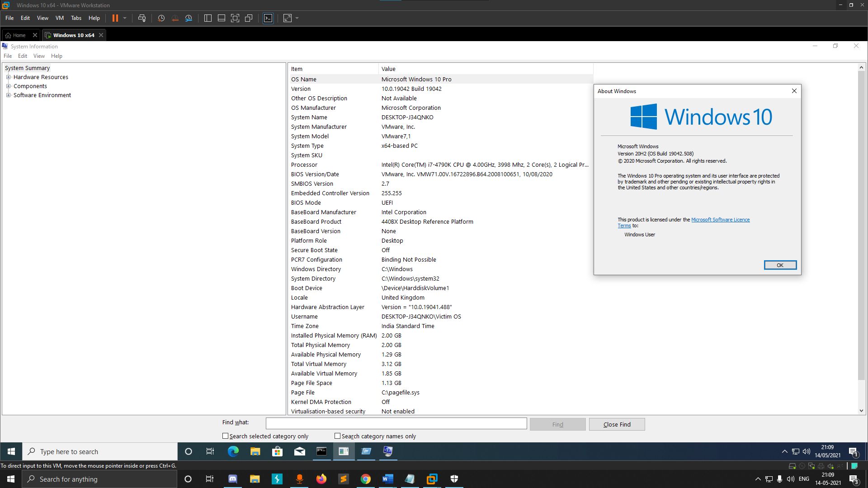Open Mail app in guest taskbar
Viewport: 868px width, 488px height.
click(300, 451)
